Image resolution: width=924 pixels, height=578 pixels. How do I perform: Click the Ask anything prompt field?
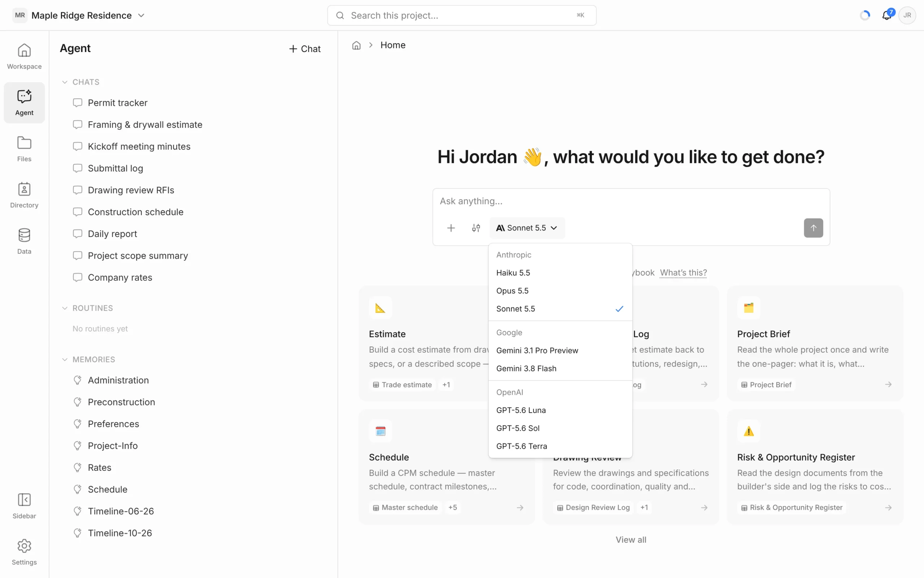631,201
